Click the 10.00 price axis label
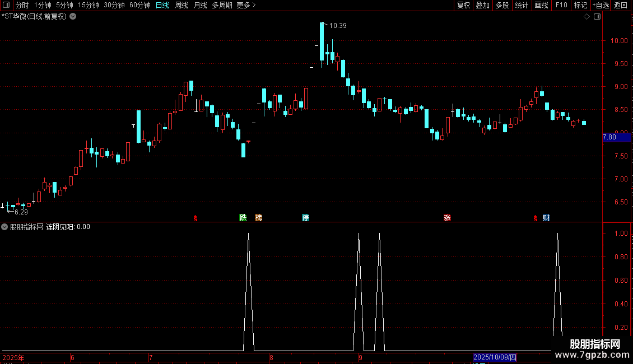 [619, 41]
